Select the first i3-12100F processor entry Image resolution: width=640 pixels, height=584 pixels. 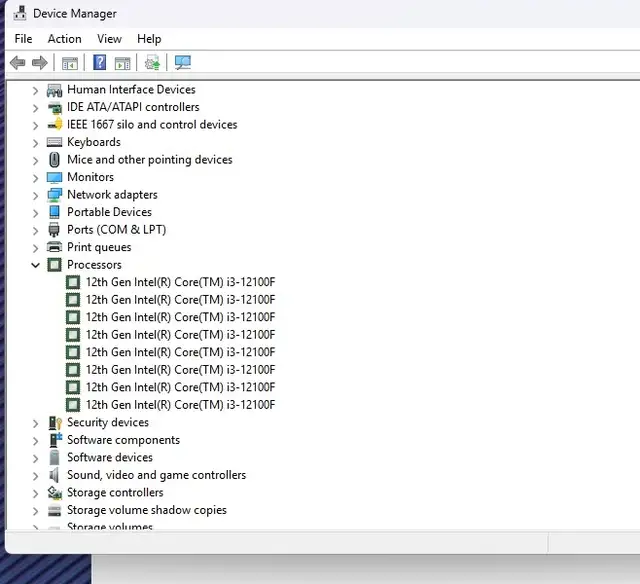180,282
